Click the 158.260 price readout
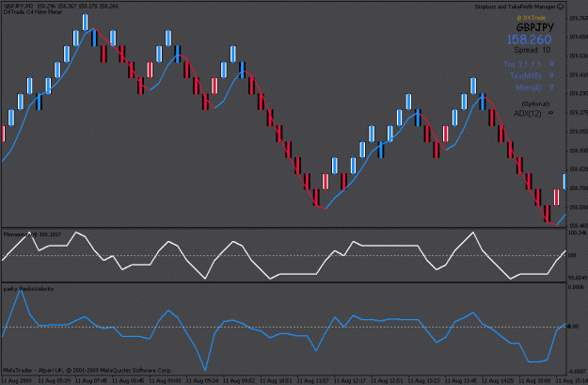Viewport: 588px width, 385px height. pyautogui.click(x=529, y=40)
